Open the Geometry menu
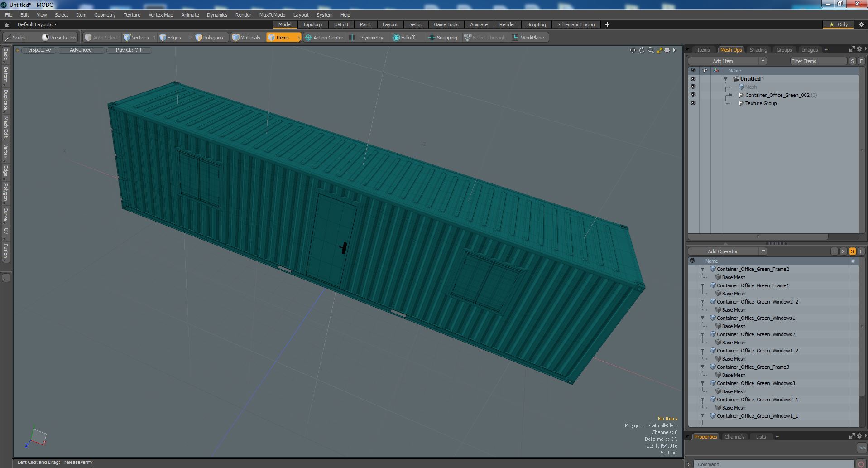This screenshot has width=868, height=468. 105,15
